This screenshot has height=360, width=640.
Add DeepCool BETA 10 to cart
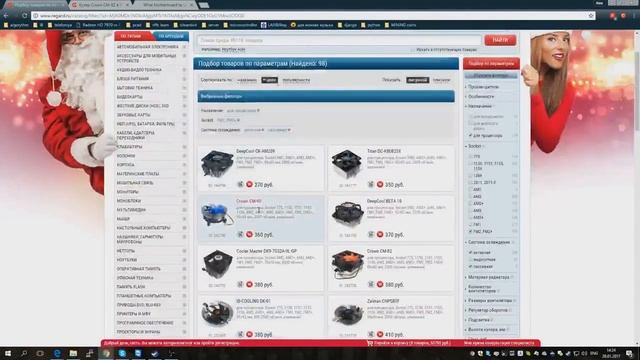[x=380, y=235]
